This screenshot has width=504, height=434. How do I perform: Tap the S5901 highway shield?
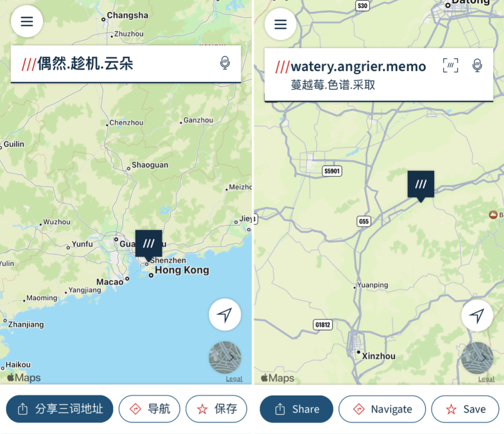332,171
